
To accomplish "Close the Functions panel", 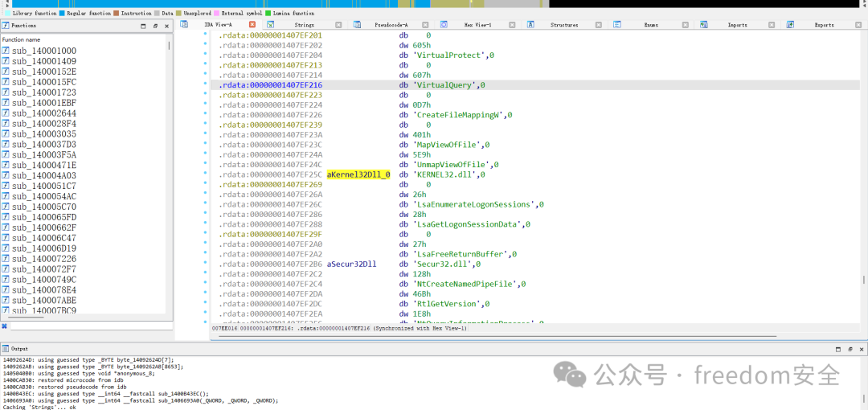I will (x=166, y=26).
